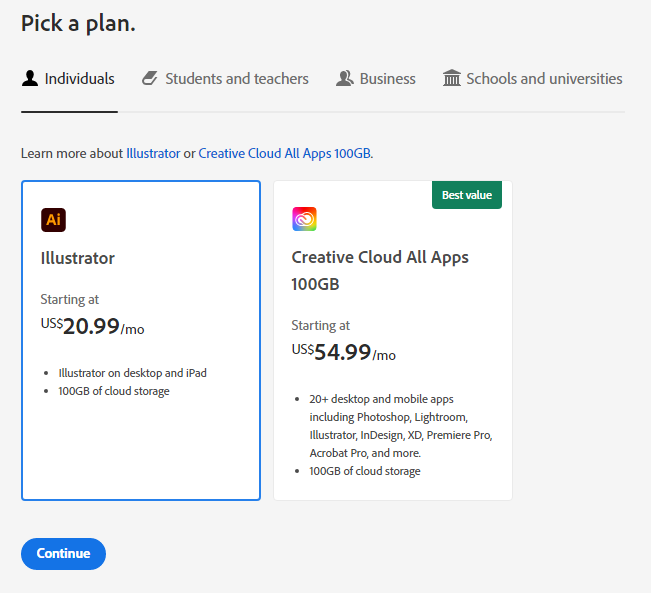Choose the Creative Cloud All Apps 100GB plan card
Image resolution: width=651 pixels, height=593 pixels.
pyautogui.click(x=393, y=341)
